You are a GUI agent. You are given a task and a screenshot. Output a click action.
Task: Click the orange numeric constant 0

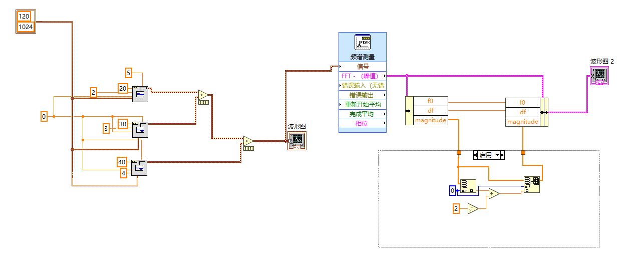(44, 117)
